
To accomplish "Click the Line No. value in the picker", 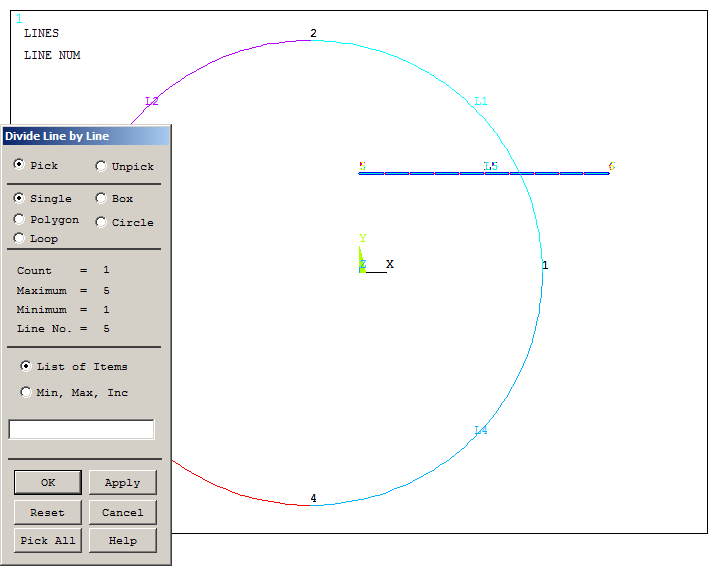I will point(106,328).
